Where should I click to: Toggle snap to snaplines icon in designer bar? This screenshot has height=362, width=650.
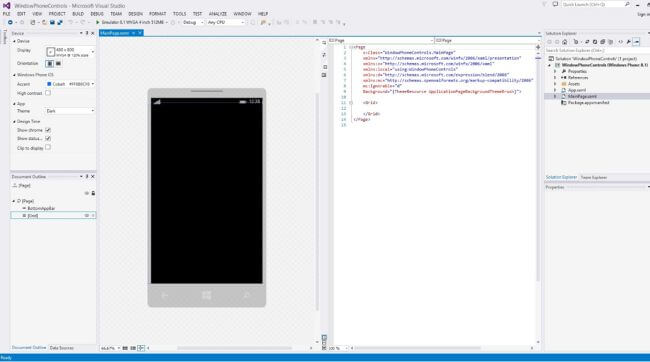(141, 348)
